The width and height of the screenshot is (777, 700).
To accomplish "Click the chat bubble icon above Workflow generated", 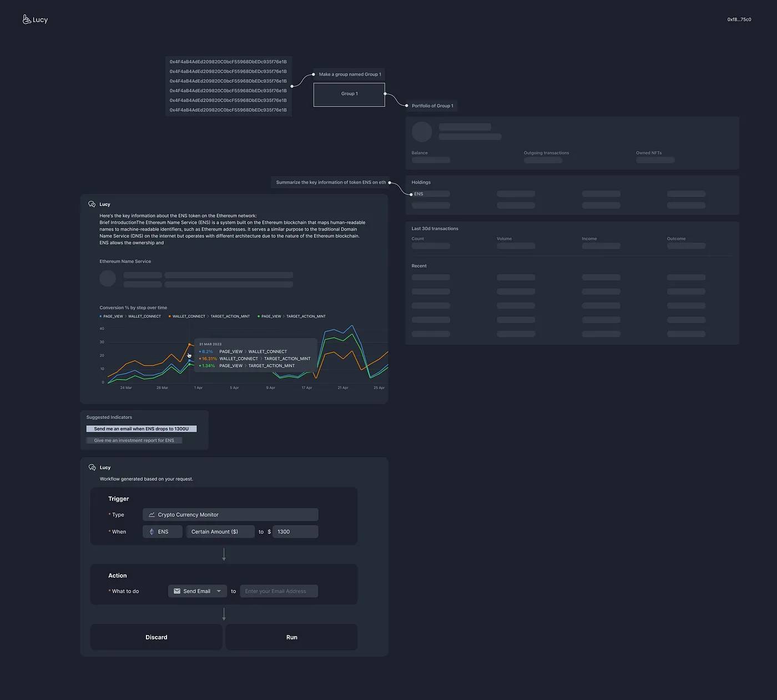I will (92, 467).
